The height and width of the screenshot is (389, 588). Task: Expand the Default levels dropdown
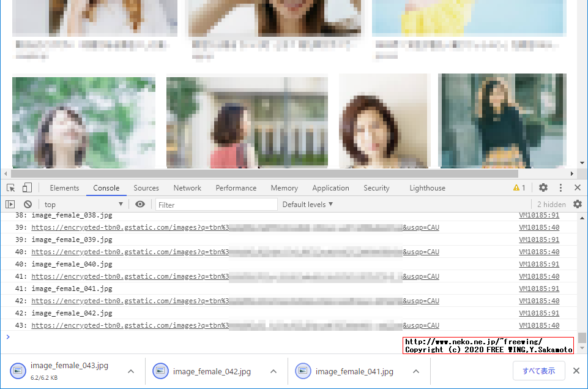click(x=308, y=205)
